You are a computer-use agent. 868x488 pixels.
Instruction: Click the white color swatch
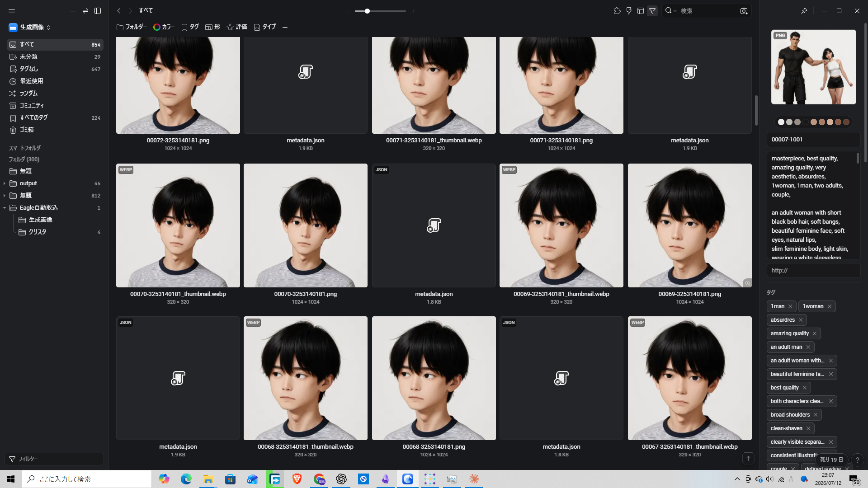pyautogui.click(x=781, y=122)
